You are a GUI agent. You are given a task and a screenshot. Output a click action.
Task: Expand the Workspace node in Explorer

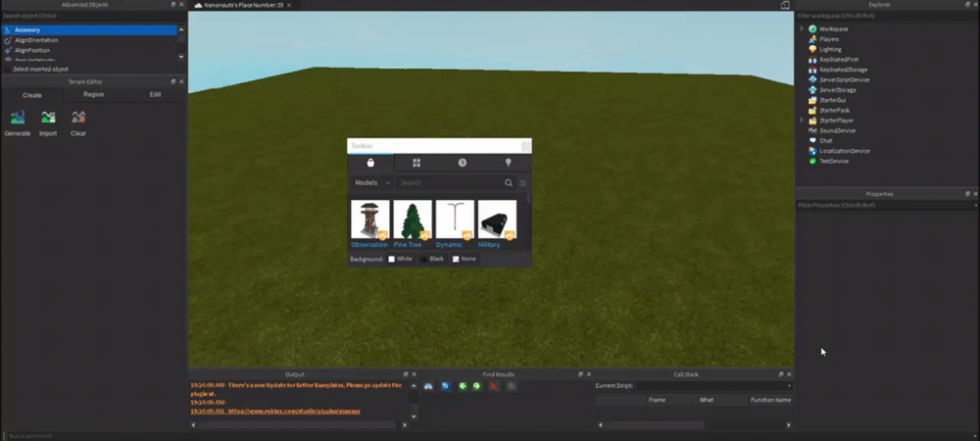click(802, 29)
